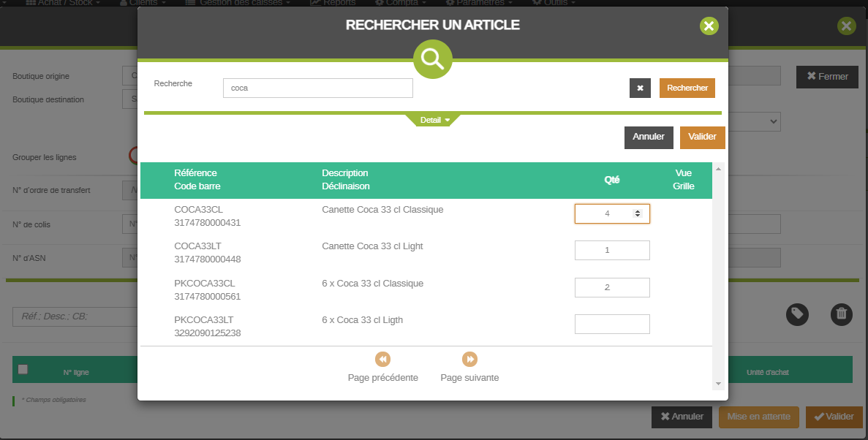Click the Boutique origine label
The width and height of the screenshot is (868, 440).
click(41, 76)
